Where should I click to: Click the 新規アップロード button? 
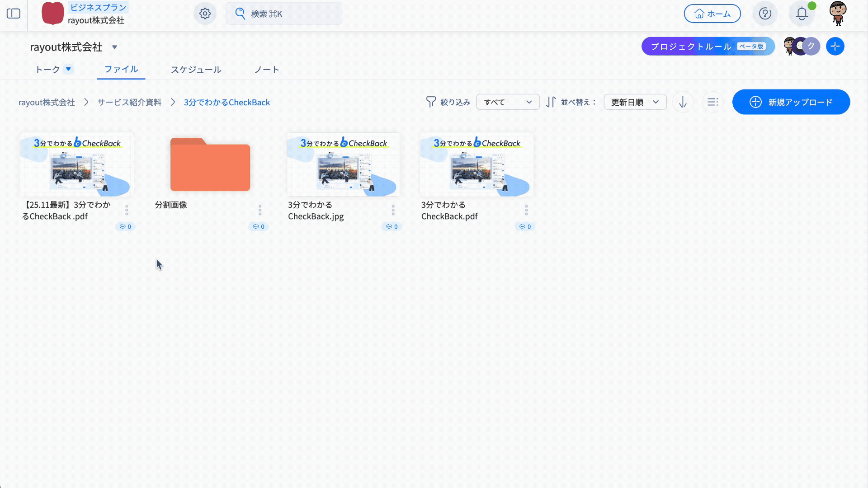click(791, 102)
